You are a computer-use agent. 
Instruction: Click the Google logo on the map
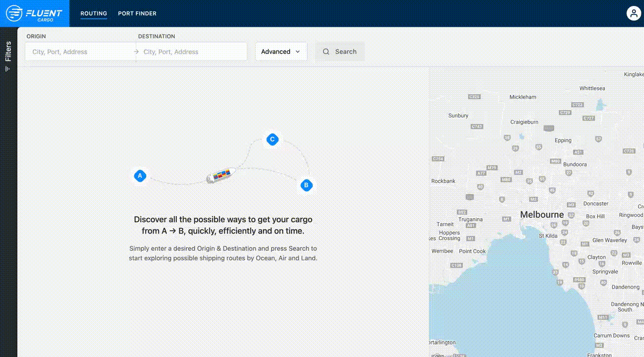[x=448, y=355]
